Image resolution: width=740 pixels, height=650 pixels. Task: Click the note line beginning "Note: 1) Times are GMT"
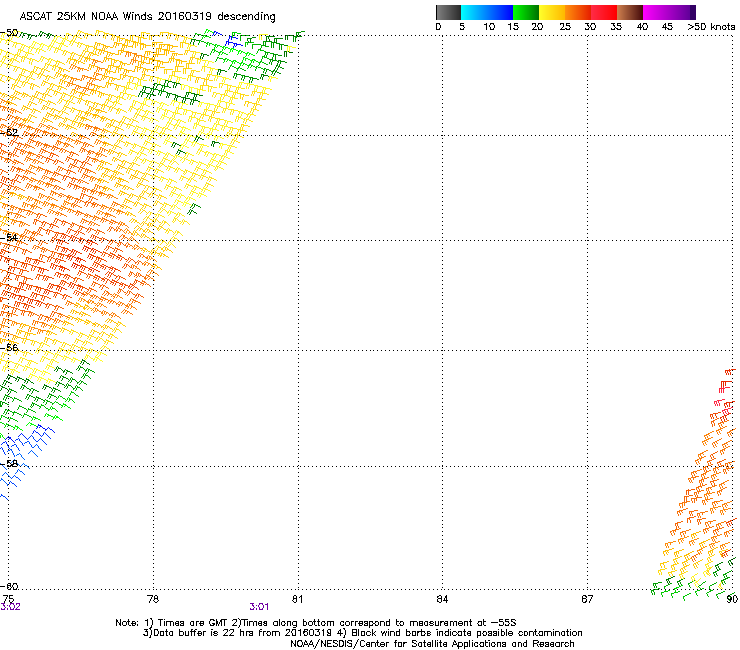tap(316, 623)
